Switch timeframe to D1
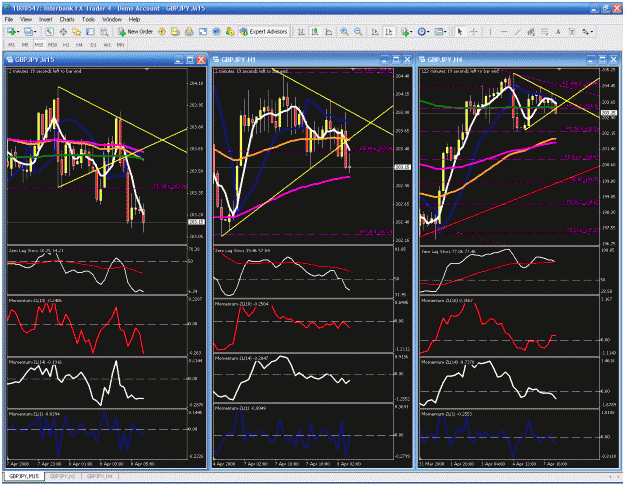Viewport: 625px width, 484px height. 93,45
